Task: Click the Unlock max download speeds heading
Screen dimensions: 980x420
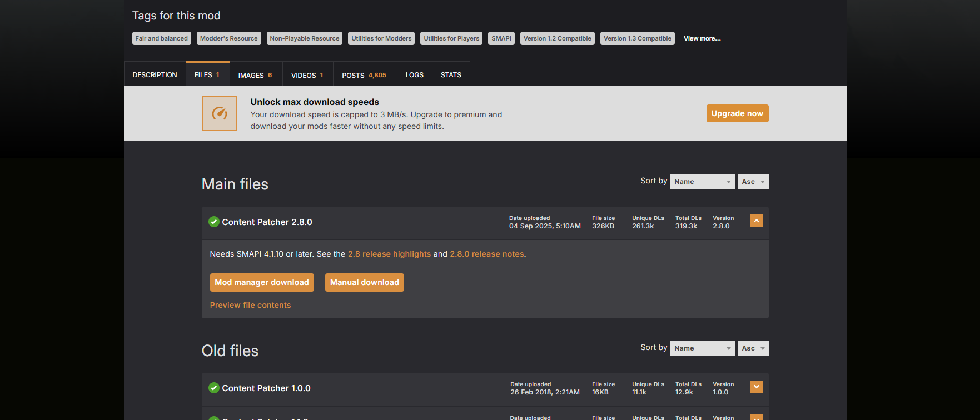Action: [x=315, y=102]
